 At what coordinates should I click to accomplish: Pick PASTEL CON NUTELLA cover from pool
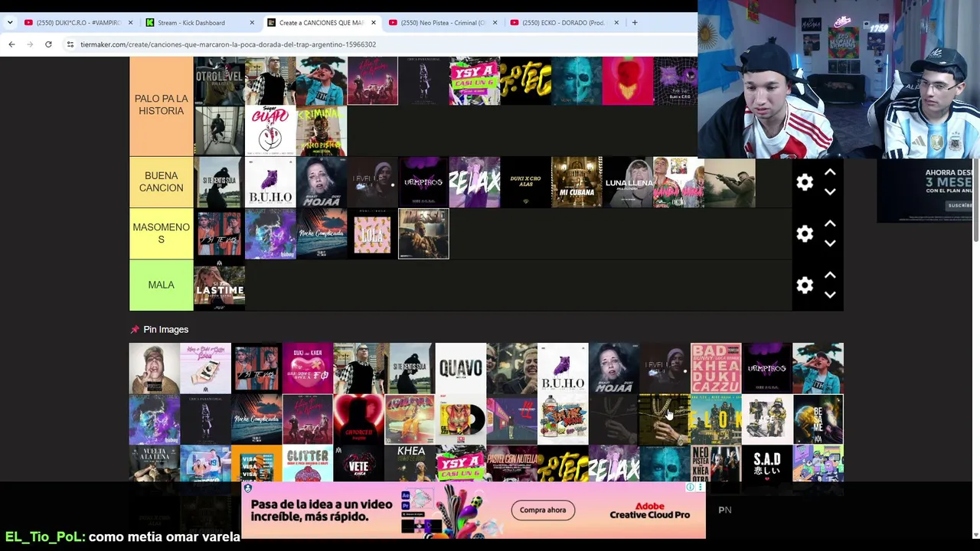tap(511, 464)
